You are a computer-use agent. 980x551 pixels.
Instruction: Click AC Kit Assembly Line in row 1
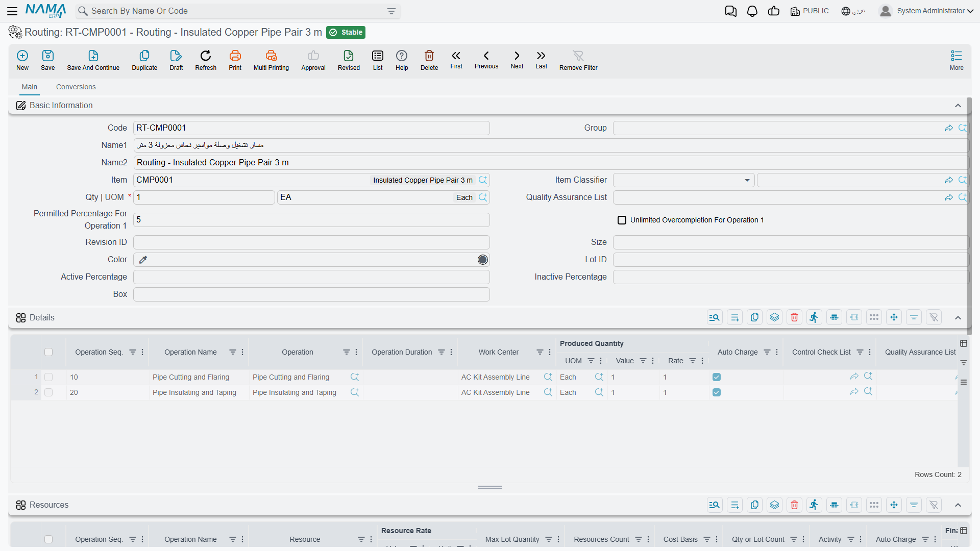pos(496,377)
